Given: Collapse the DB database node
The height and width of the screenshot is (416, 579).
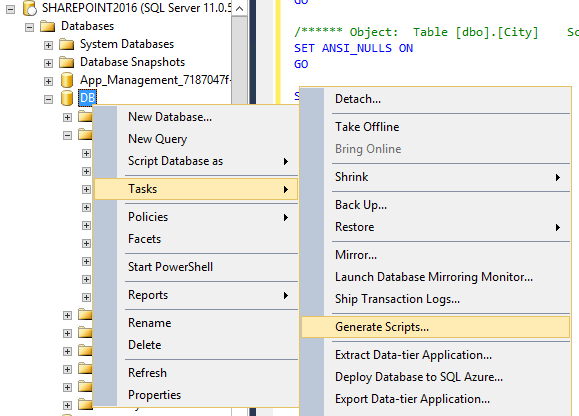Looking at the screenshot, I should (x=48, y=99).
